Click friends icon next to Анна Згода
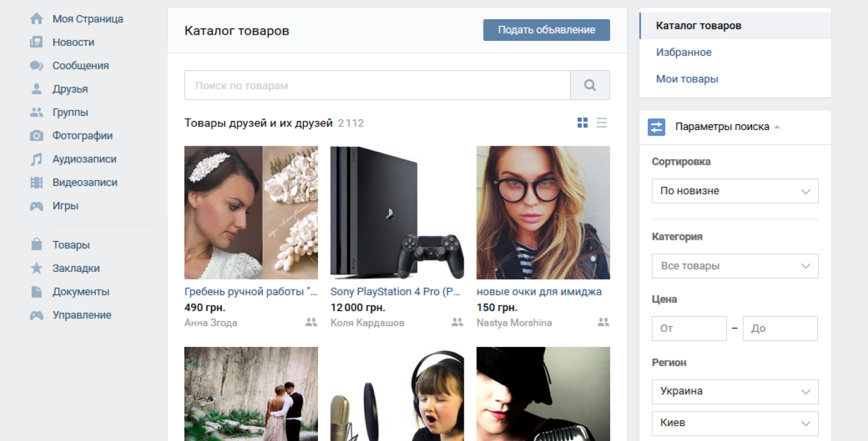868x441 pixels. [x=311, y=322]
